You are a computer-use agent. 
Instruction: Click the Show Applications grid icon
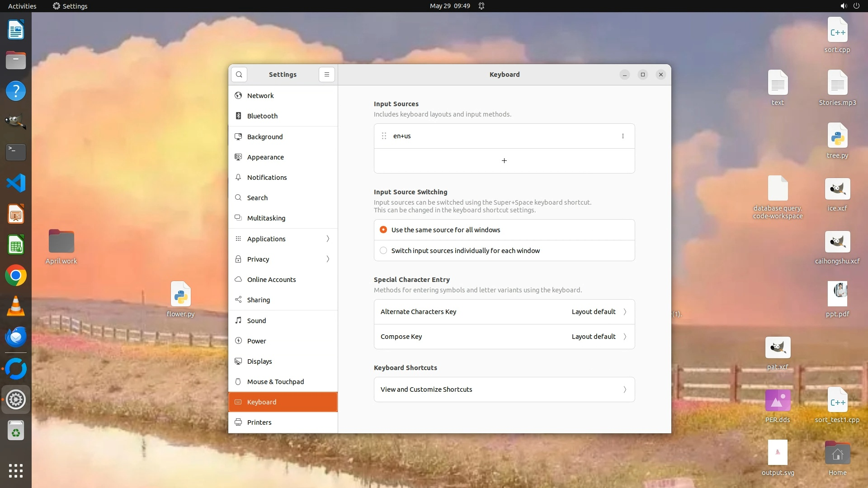click(x=16, y=471)
